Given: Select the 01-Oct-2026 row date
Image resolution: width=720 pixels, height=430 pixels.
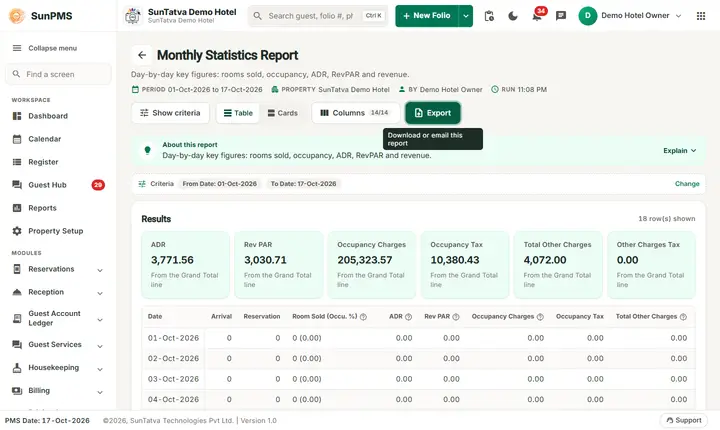Looking at the screenshot, I should pos(173,338).
